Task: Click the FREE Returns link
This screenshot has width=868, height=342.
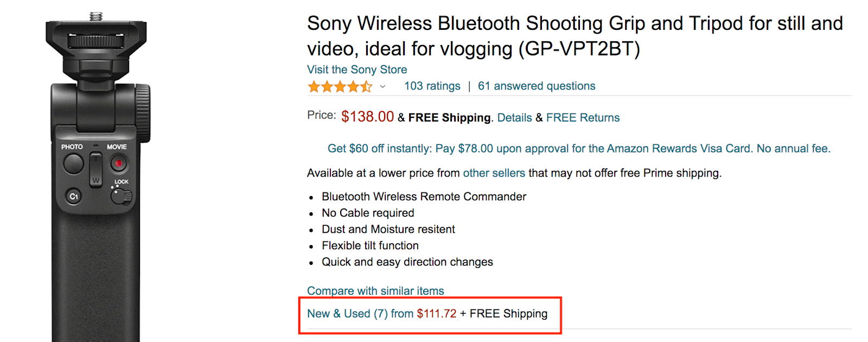Action: click(583, 118)
